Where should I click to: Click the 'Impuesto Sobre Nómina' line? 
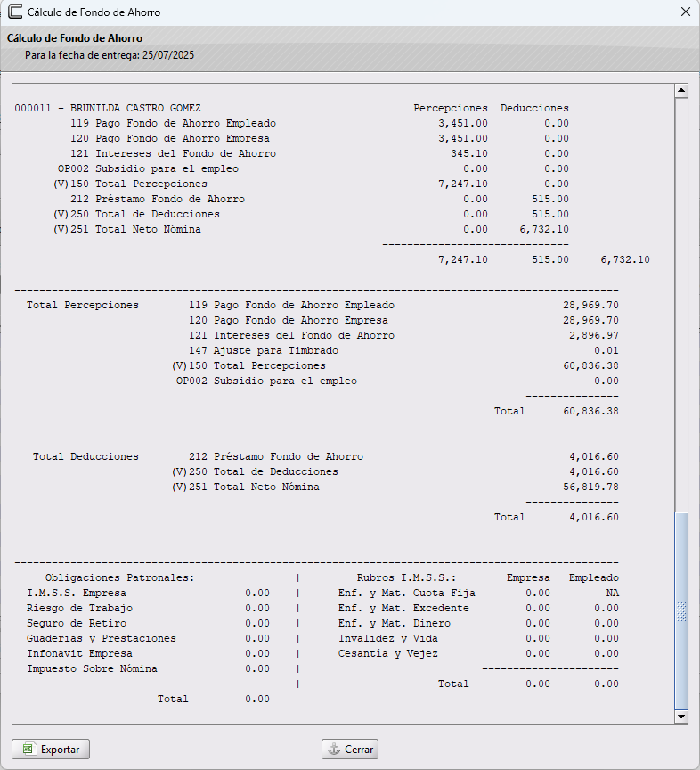148,668
